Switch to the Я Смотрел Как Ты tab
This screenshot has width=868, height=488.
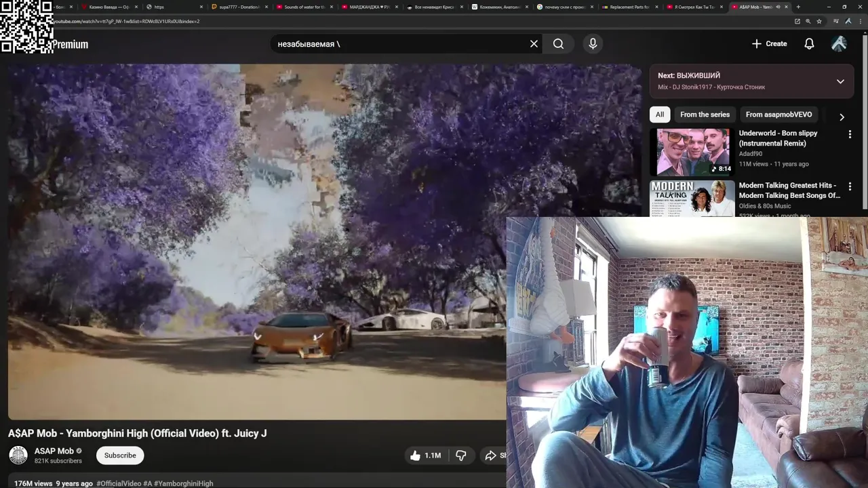[694, 7]
